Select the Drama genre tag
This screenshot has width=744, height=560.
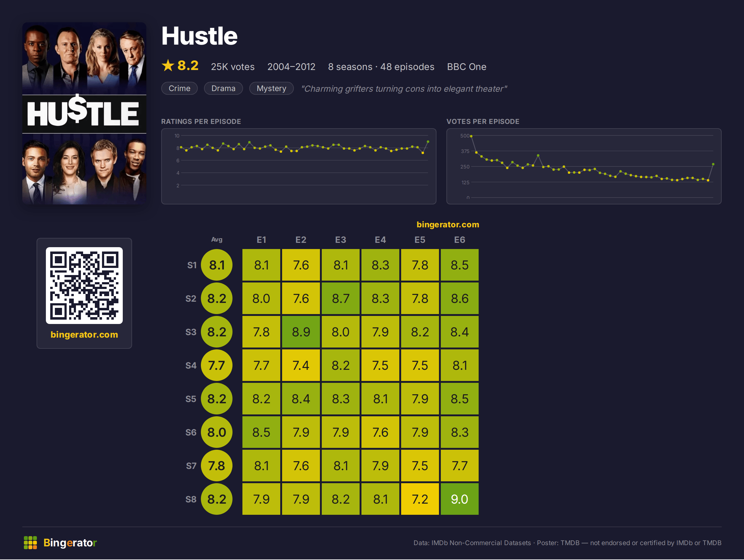pyautogui.click(x=223, y=88)
